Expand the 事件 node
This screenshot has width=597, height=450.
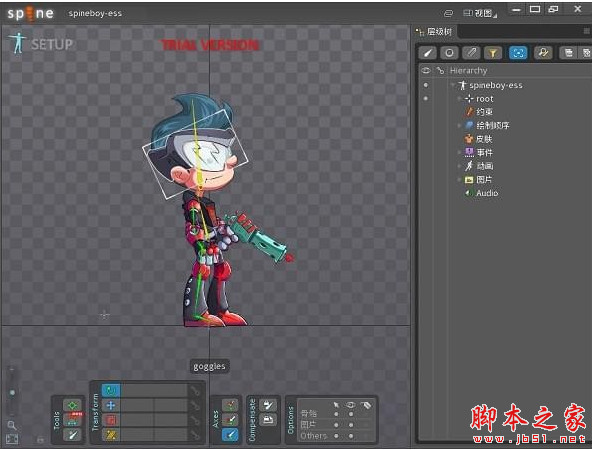click(460, 152)
